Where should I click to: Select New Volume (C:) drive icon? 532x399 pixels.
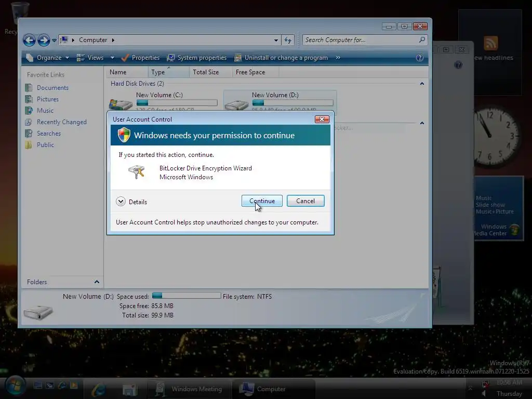click(121, 104)
